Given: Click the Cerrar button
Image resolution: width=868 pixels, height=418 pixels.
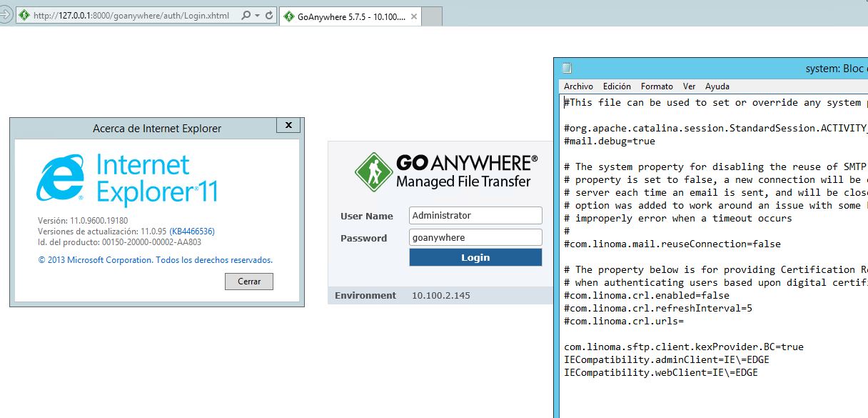Looking at the screenshot, I should tap(249, 282).
